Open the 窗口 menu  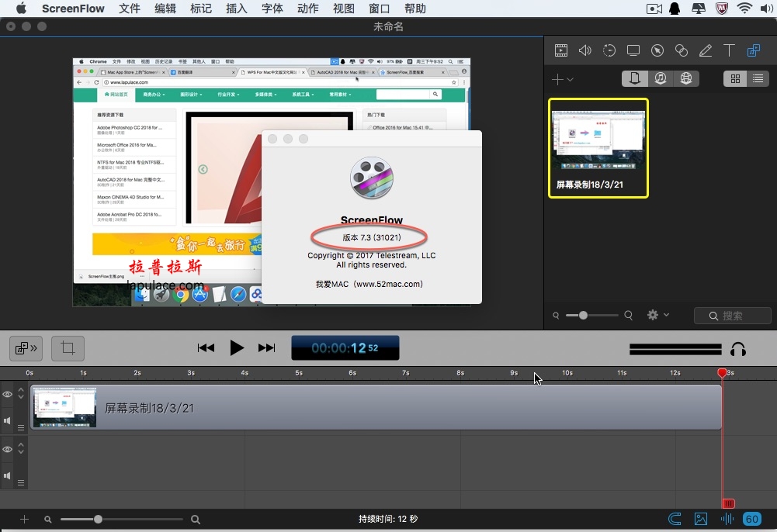379,9
